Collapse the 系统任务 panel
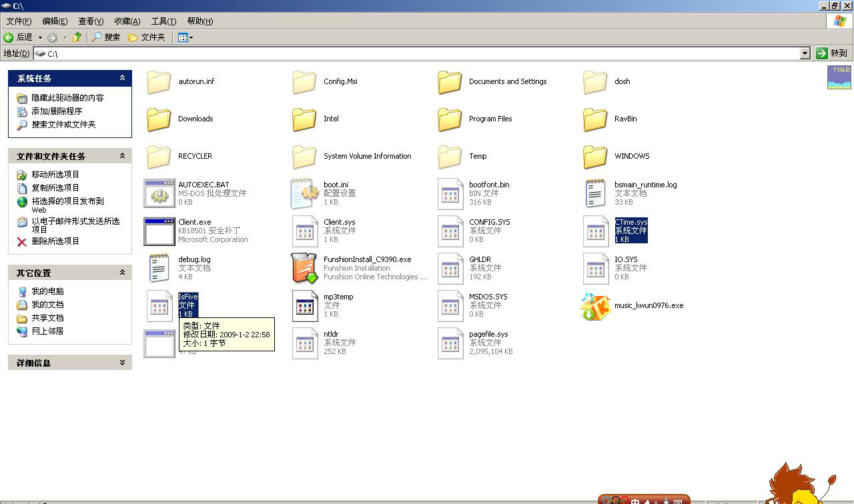The image size is (854, 504). (122, 78)
